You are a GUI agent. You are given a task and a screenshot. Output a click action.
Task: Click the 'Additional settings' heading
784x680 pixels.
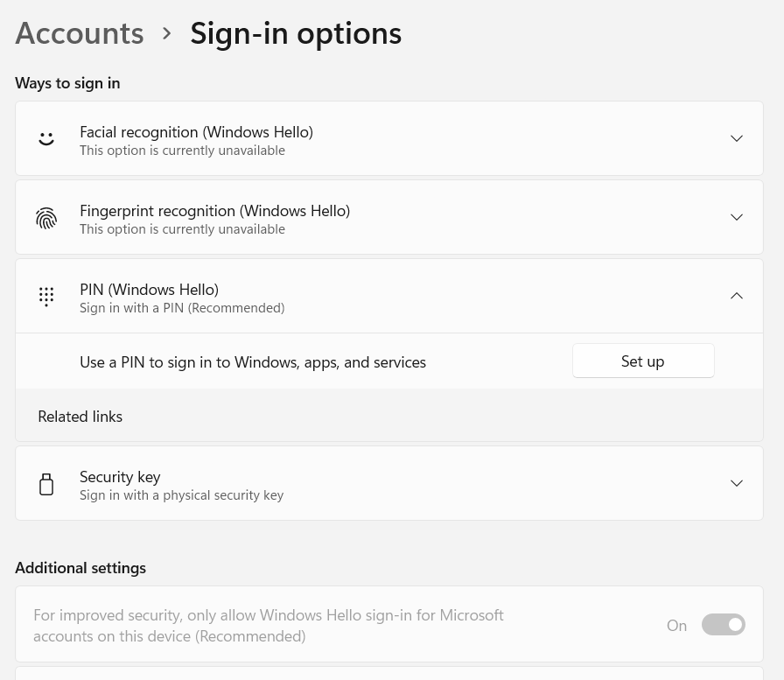(x=80, y=568)
